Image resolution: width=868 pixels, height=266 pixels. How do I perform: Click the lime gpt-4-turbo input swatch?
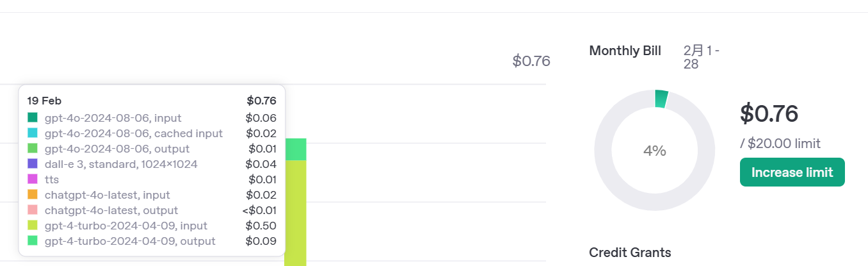point(33,226)
